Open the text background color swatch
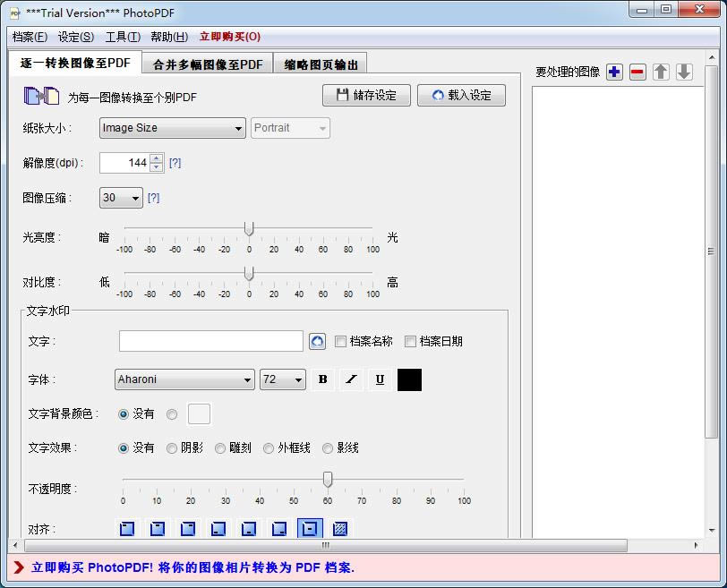The image size is (727, 588). [199, 414]
